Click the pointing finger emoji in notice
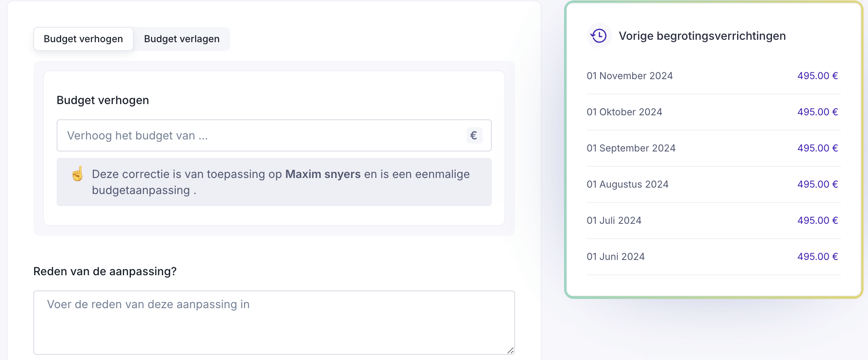This screenshot has height=360, width=868. [77, 174]
